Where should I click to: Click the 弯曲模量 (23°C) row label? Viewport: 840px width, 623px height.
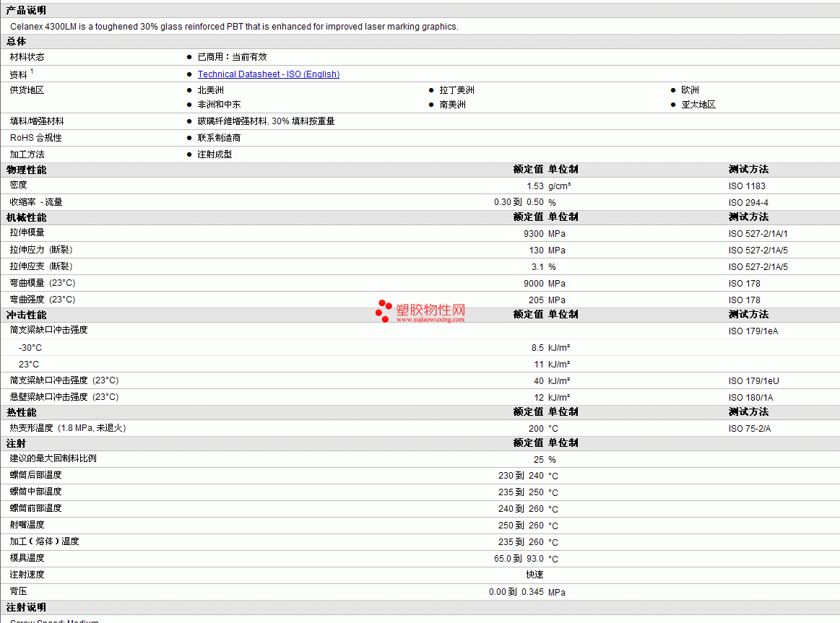43,282
